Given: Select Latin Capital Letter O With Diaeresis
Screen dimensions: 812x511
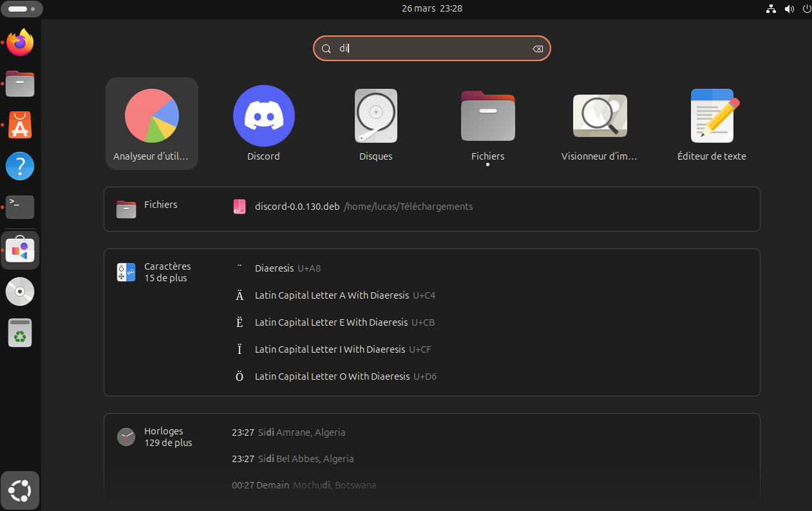Looking at the screenshot, I should click(332, 376).
